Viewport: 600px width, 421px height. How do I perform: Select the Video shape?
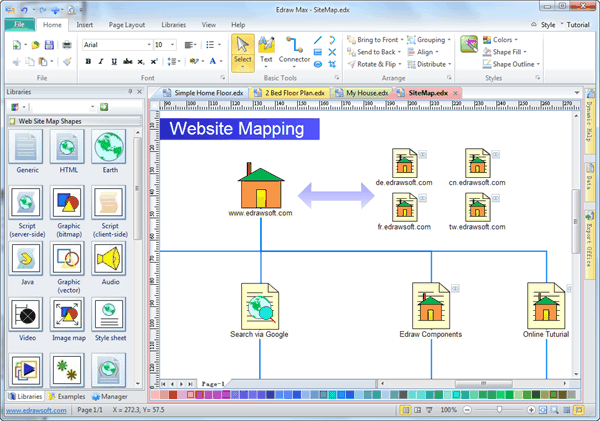[x=26, y=315]
